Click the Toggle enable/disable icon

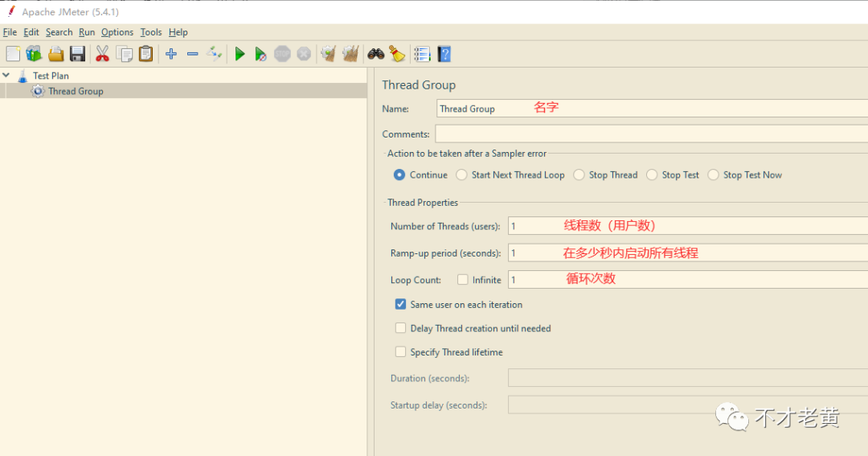coord(215,54)
